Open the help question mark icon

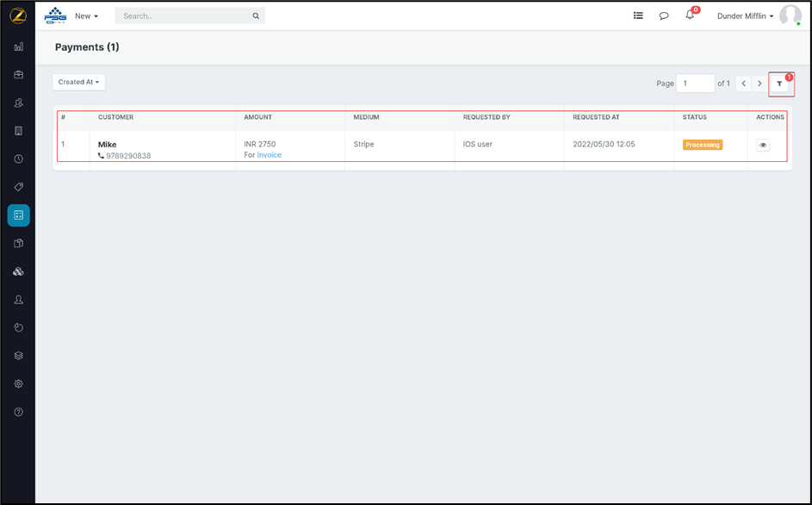point(18,412)
